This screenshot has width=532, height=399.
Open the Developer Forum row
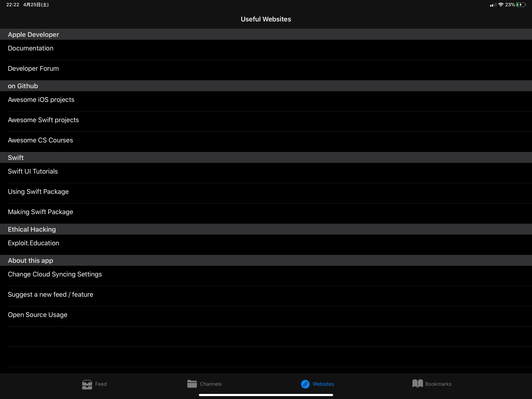tap(266, 70)
